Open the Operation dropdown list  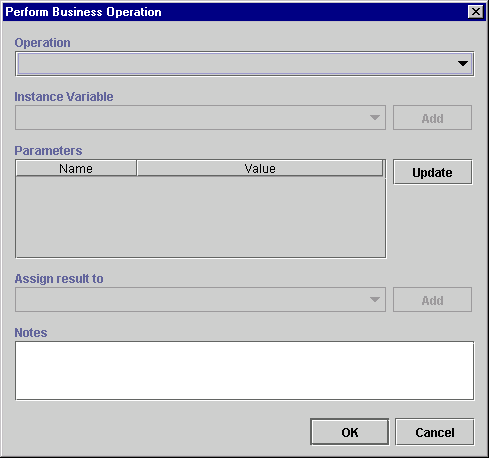(245, 64)
